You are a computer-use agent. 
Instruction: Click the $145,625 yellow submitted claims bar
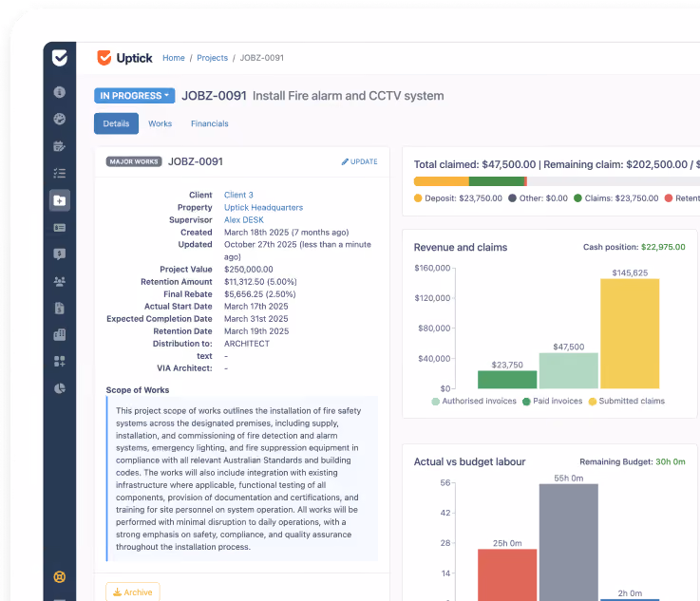(x=630, y=334)
